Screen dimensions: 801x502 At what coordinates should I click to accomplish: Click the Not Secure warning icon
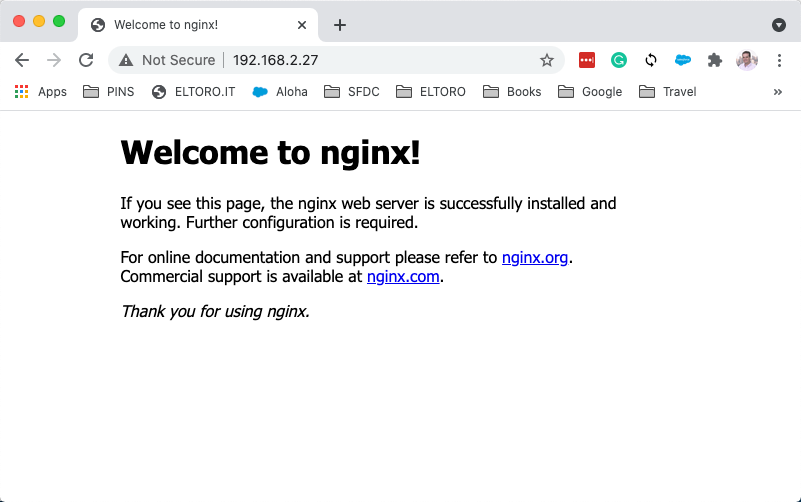pos(126,60)
